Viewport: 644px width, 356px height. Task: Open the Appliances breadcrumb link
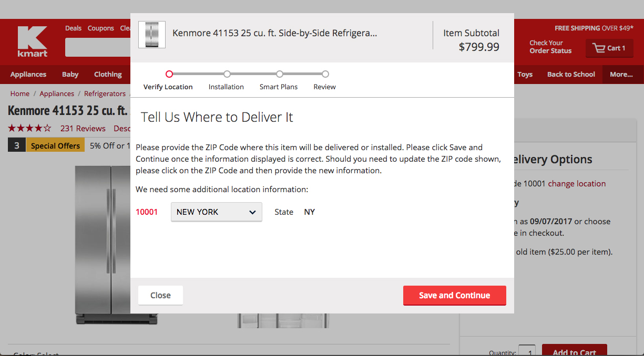pyautogui.click(x=57, y=93)
